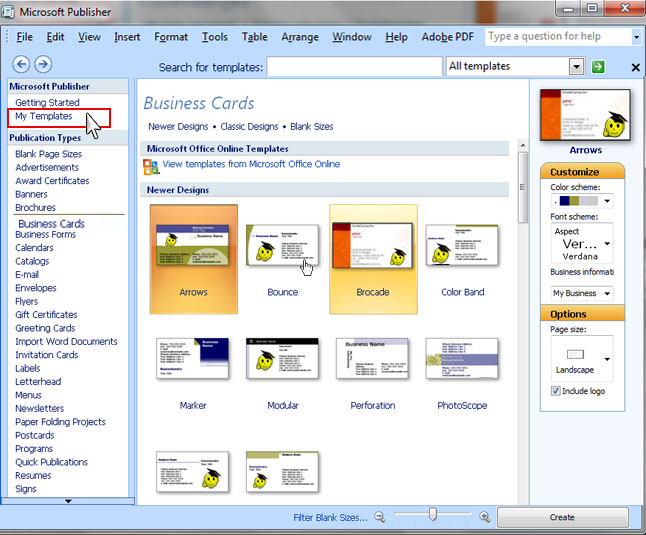
Task: Open the Format menu
Action: [x=171, y=37]
